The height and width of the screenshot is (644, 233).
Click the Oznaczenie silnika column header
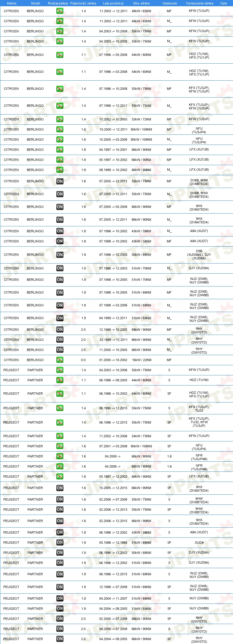200,3
